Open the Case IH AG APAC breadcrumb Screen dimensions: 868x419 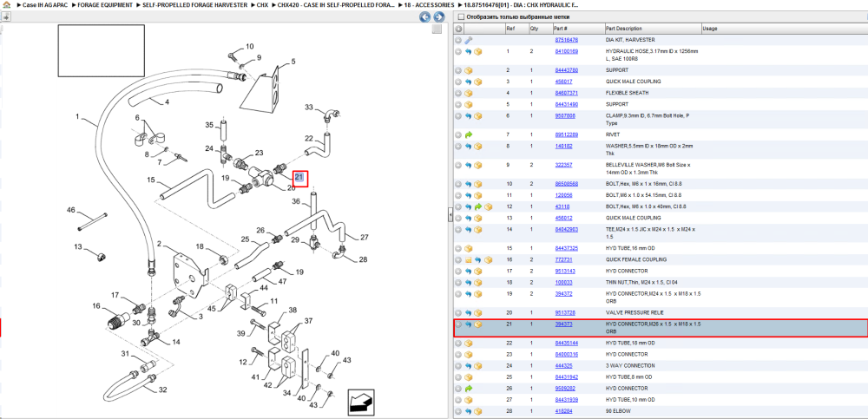click(x=45, y=4)
